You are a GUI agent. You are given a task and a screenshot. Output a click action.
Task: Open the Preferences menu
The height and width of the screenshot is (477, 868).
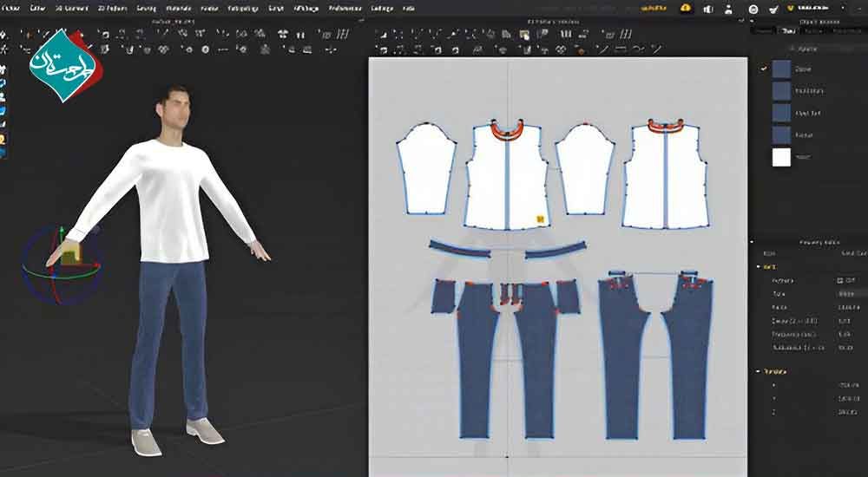click(345, 9)
